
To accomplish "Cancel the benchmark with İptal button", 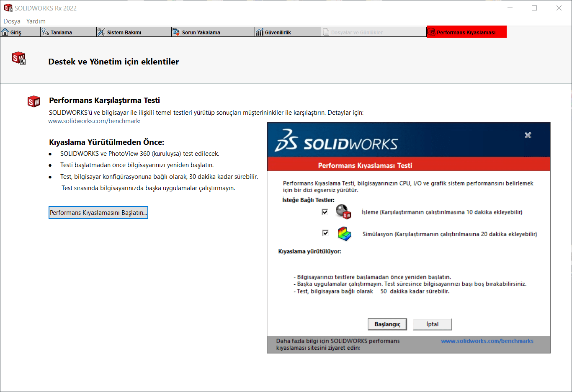I will tap(433, 324).
